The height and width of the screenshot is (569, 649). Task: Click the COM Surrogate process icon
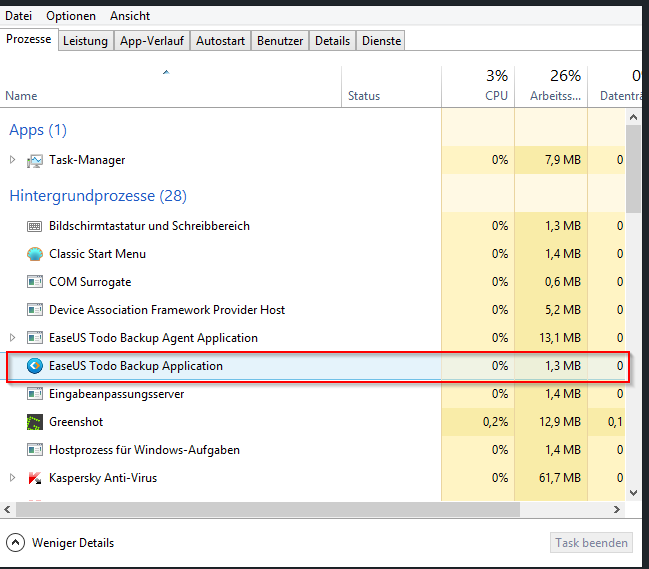tap(35, 282)
